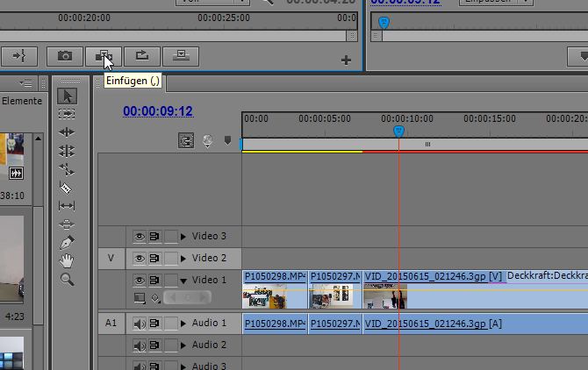Select the Hand tool
Screen dimensions: 588x370
67,260
